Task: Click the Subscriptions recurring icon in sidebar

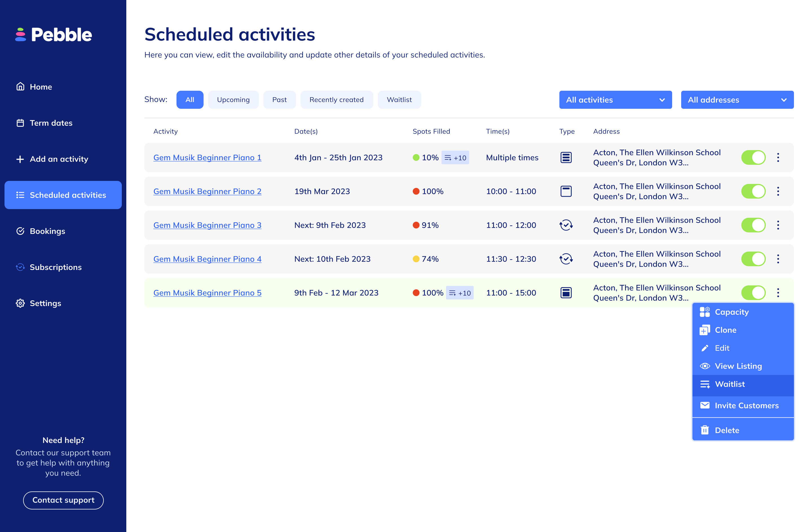Action: (21, 267)
